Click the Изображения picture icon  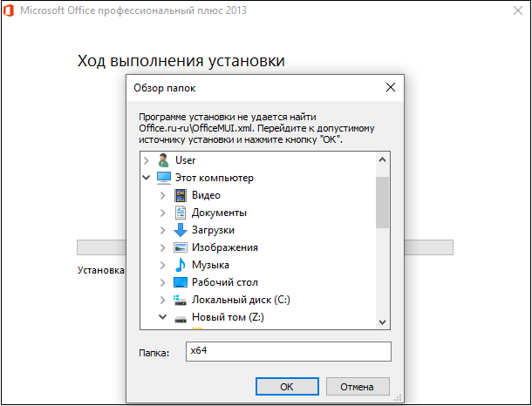(x=181, y=247)
